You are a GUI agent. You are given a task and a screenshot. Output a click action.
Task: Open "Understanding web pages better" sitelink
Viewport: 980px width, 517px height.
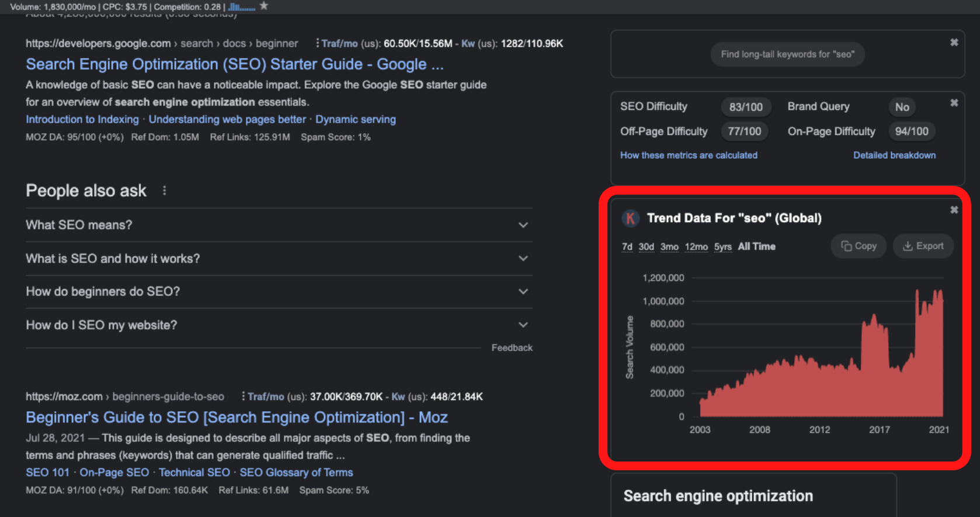point(227,119)
